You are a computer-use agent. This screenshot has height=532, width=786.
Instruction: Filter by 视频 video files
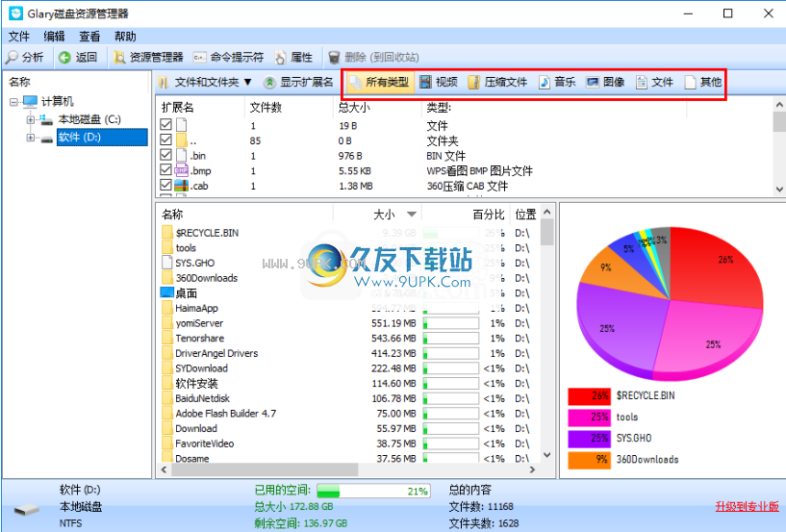pos(439,82)
